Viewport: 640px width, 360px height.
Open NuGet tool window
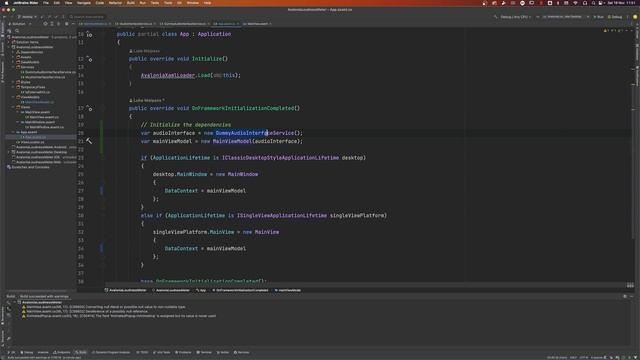click(223, 352)
